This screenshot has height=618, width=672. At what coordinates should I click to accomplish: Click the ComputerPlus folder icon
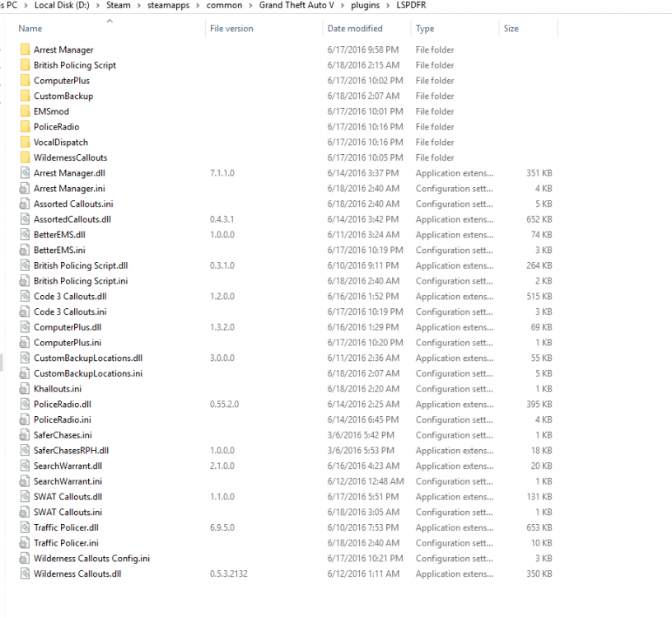pyautogui.click(x=26, y=81)
